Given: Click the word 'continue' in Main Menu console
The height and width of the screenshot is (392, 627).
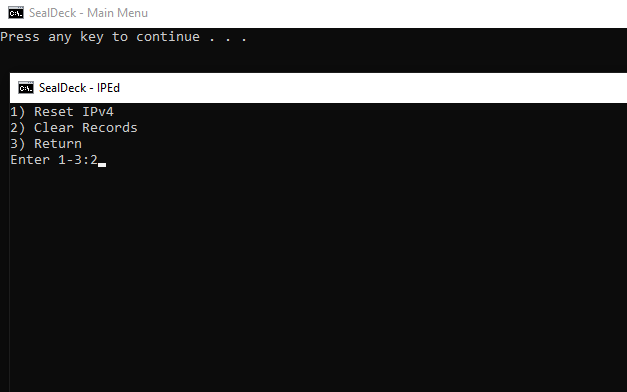Looking at the screenshot, I should (x=168, y=37).
